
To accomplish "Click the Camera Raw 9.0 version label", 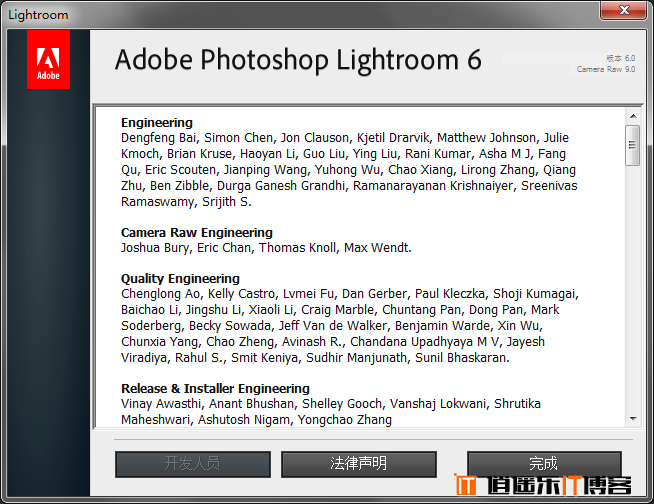I will (x=606, y=69).
